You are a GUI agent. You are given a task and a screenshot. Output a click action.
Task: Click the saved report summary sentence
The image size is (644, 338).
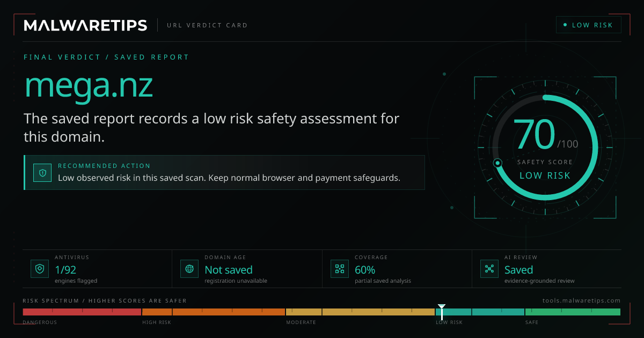click(211, 127)
